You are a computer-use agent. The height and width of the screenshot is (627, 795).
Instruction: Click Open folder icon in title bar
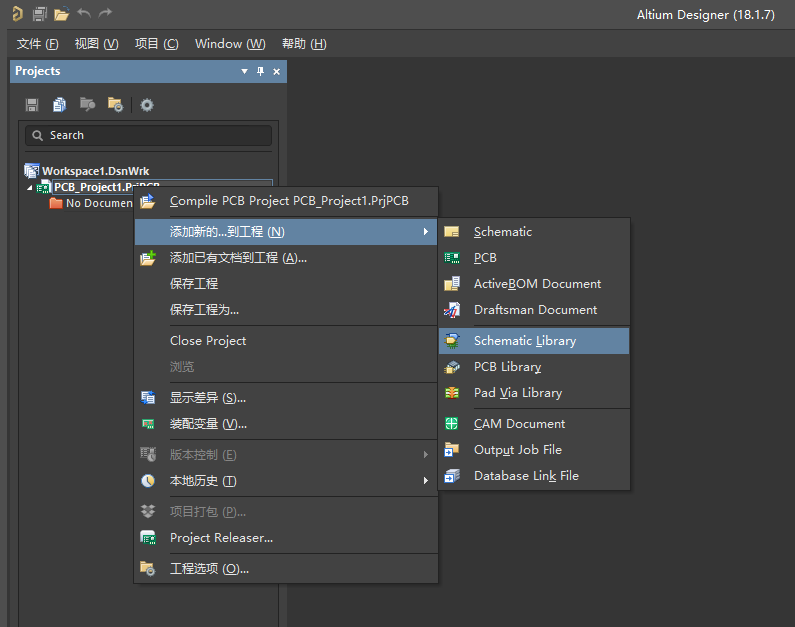click(x=61, y=14)
